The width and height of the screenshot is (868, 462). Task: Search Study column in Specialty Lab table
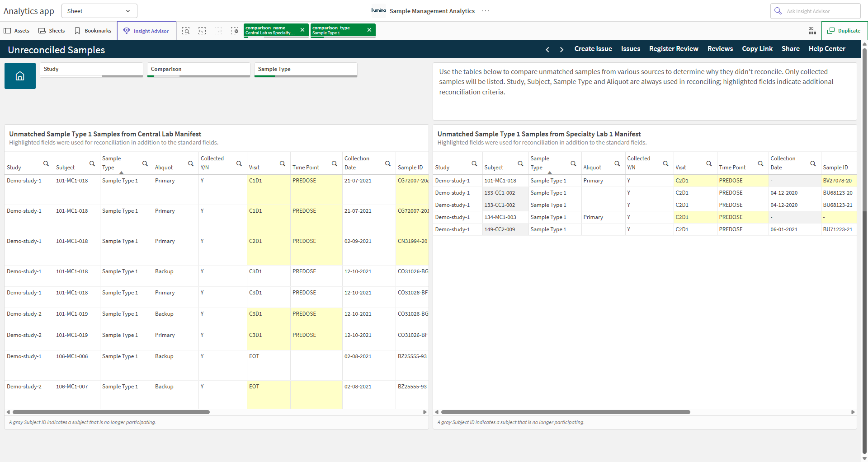[475, 163]
